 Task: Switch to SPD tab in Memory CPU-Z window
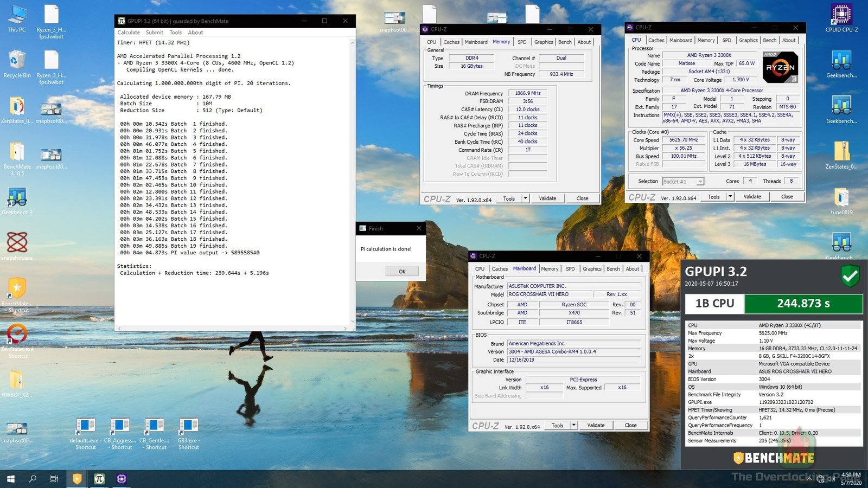(x=522, y=42)
